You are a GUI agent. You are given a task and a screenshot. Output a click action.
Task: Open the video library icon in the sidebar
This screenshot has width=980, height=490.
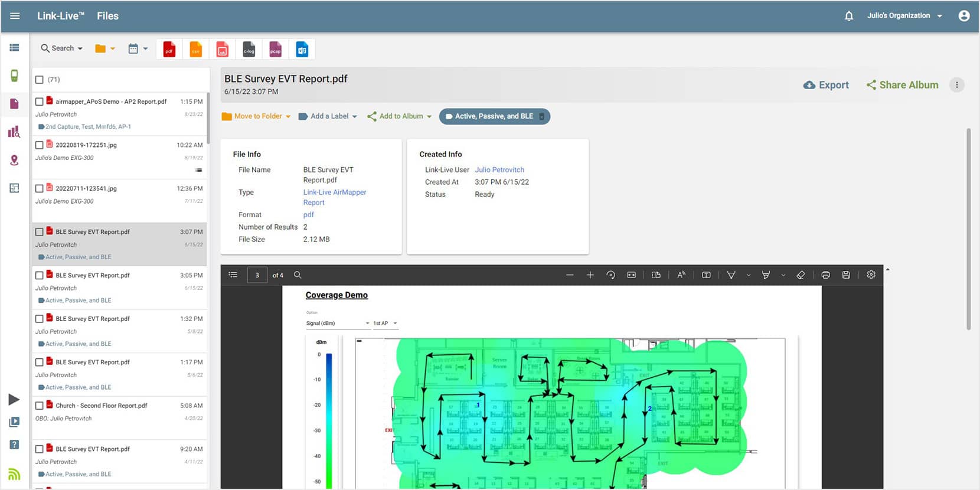[x=14, y=422]
